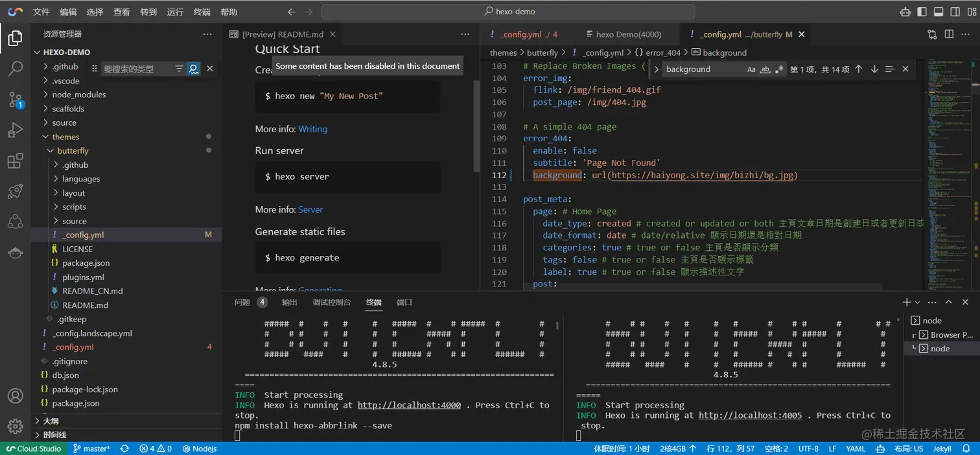Screen dimensions: 980x455
Task: Toggle Find in Selection in find widget
Action: pos(890,69)
